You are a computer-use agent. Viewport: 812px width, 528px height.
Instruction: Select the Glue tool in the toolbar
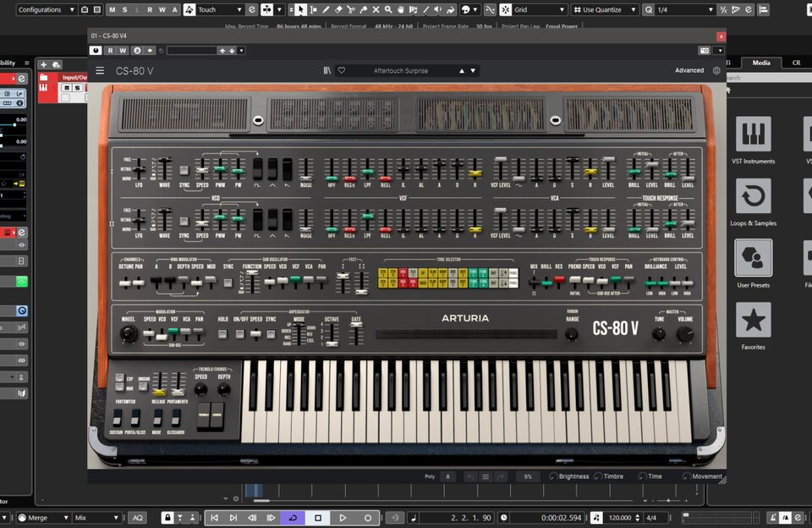point(364,8)
